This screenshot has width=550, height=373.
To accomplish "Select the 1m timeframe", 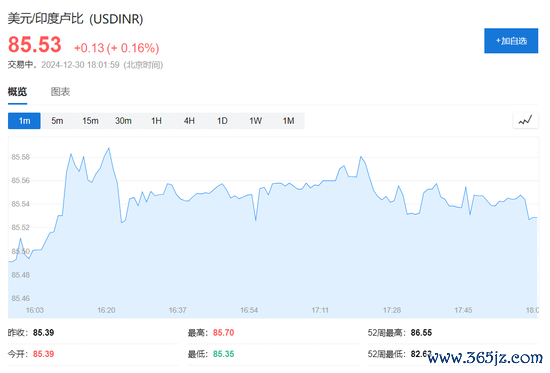I will point(24,121).
